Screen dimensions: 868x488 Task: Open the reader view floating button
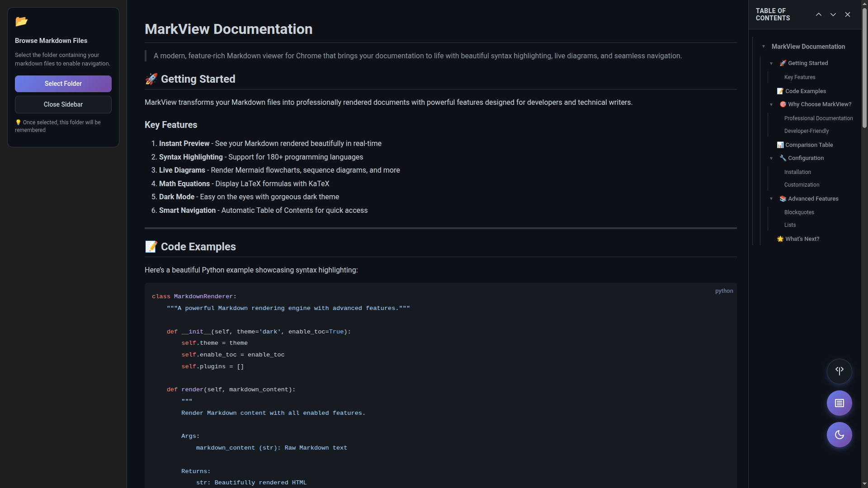(x=839, y=403)
